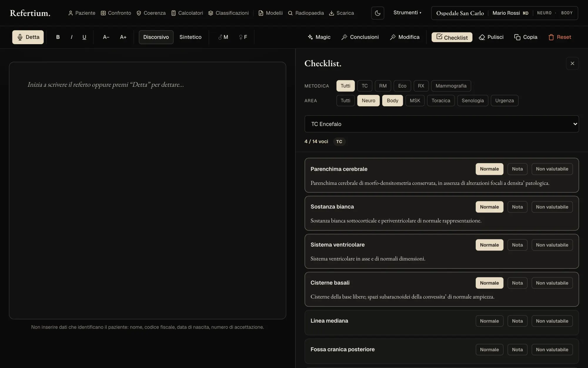Open the Coerenza shield check

point(151,13)
